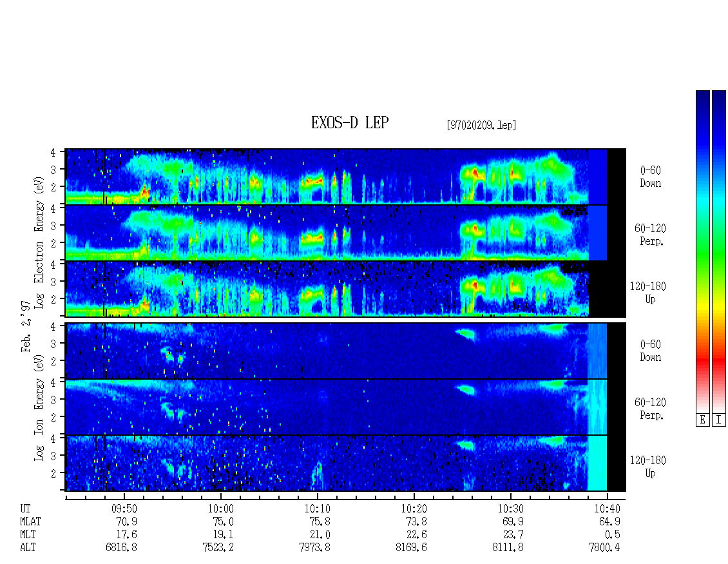Screen dimensions: 728x564
Task: Select the ALT value 6816.8
Action: click(121, 548)
